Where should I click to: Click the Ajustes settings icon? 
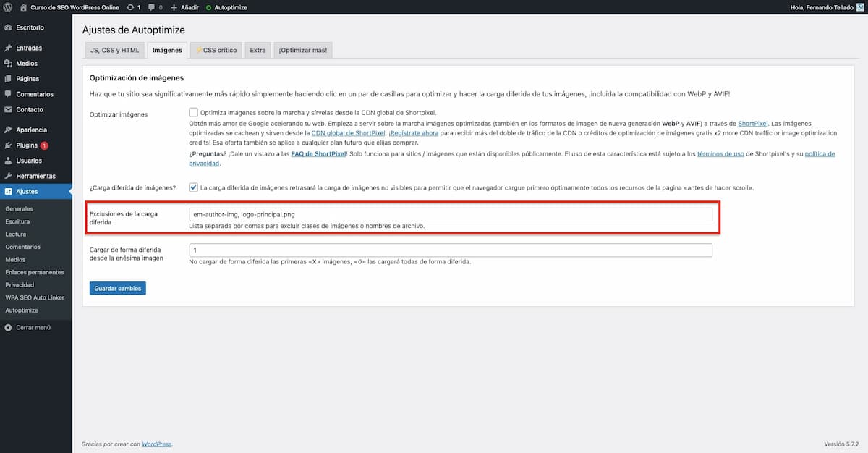[8, 192]
